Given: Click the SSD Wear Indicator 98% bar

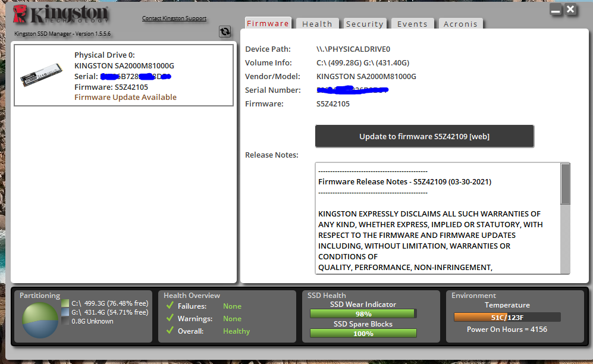Looking at the screenshot, I should pyautogui.click(x=363, y=313).
